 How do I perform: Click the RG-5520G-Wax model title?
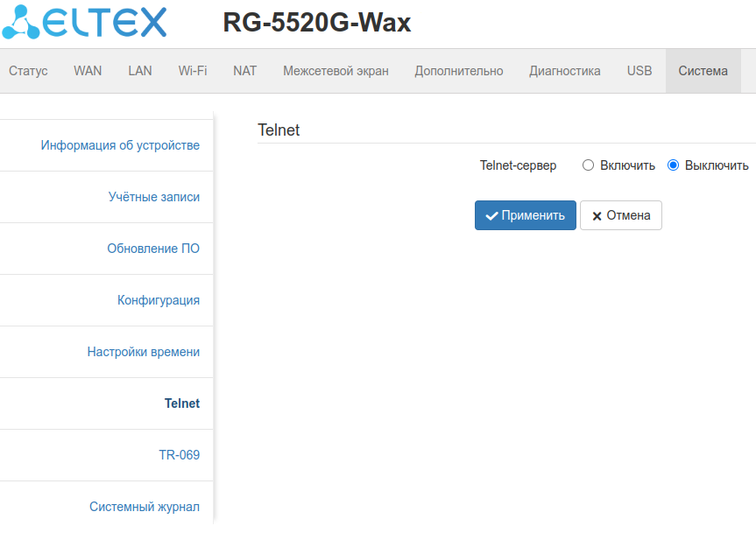(317, 22)
